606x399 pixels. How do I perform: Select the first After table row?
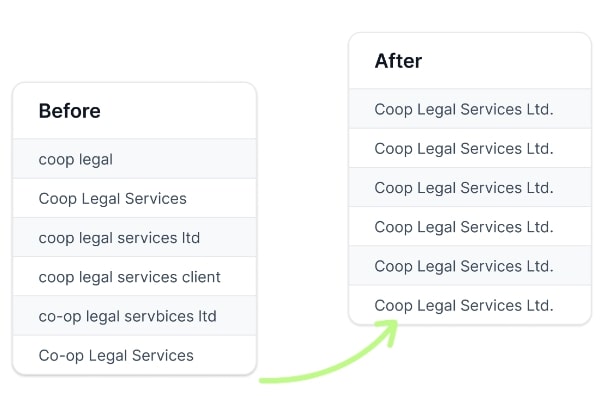(470, 109)
